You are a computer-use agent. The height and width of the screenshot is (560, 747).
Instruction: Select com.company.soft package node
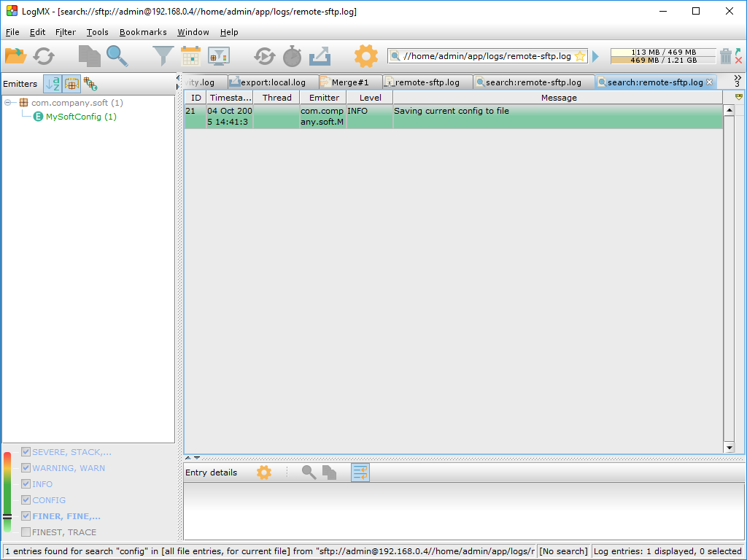point(71,103)
